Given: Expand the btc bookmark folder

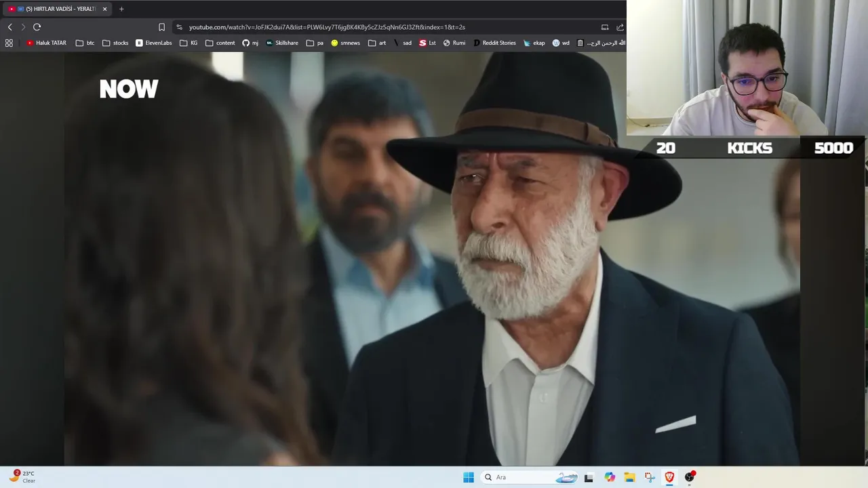Looking at the screenshot, I should pos(85,43).
